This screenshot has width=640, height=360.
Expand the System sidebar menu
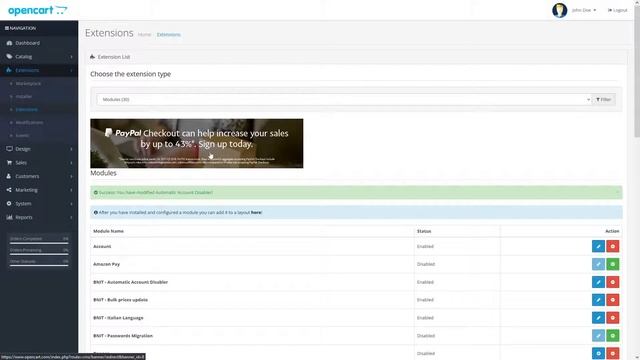[39, 203]
